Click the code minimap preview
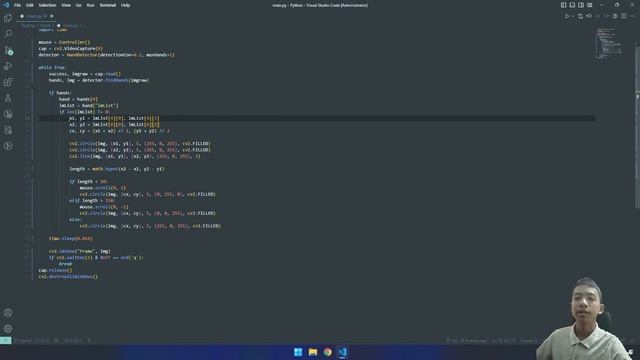Viewport: 640px width, 360px height. pos(609,43)
